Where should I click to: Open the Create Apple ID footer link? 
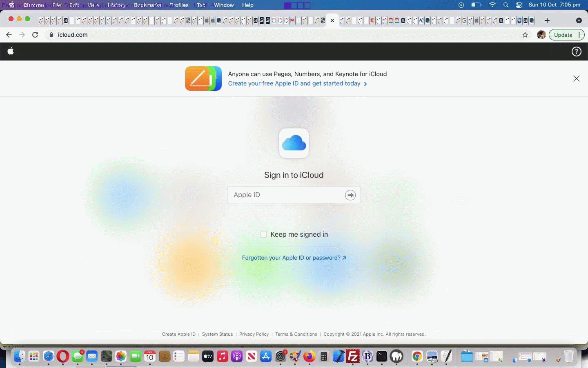(x=179, y=334)
